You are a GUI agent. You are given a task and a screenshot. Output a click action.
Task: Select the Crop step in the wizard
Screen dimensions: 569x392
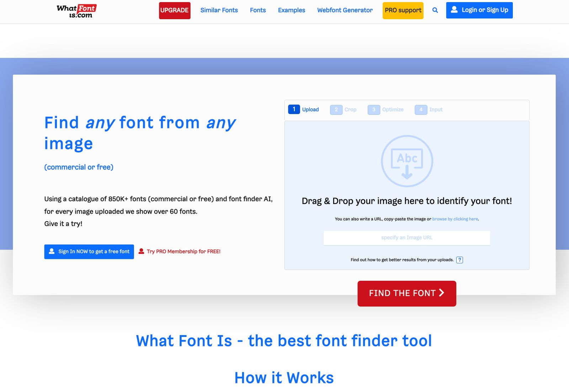(344, 109)
